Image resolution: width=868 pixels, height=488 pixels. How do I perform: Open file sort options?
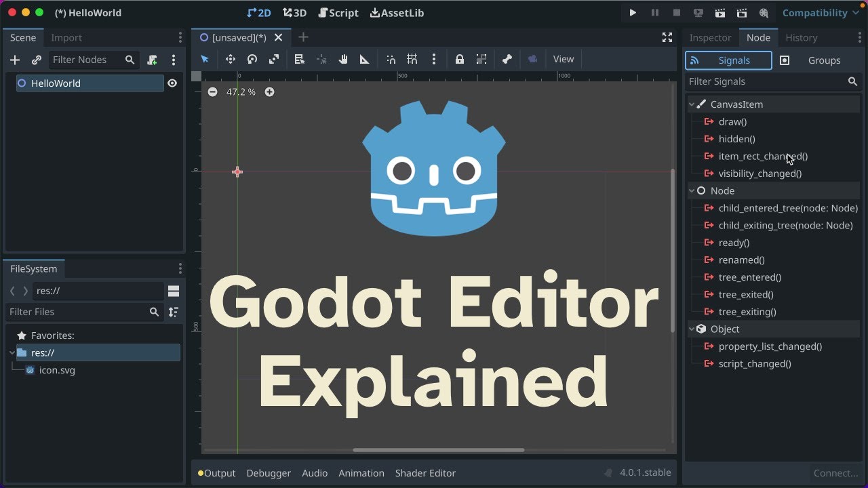tap(174, 312)
